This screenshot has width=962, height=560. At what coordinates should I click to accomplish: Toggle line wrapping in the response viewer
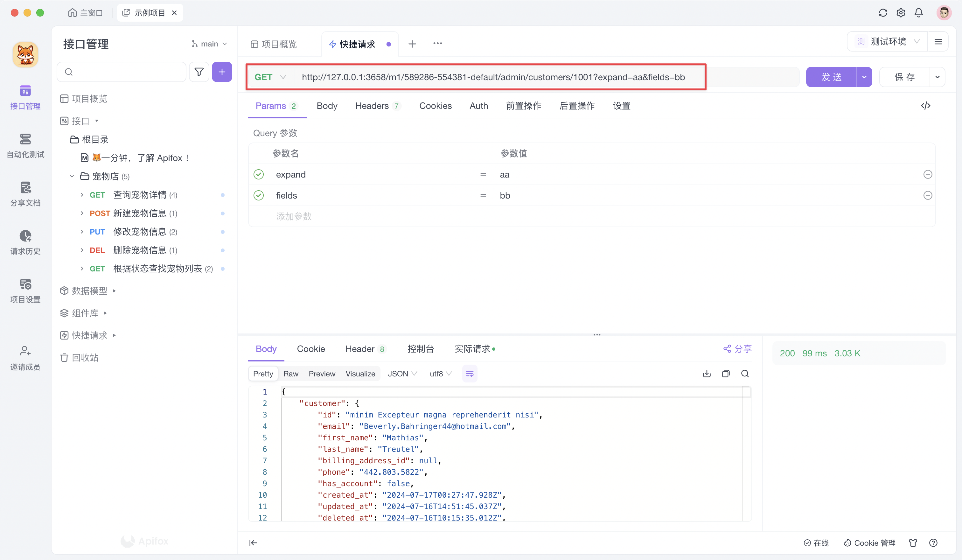(x=470, y=373)
